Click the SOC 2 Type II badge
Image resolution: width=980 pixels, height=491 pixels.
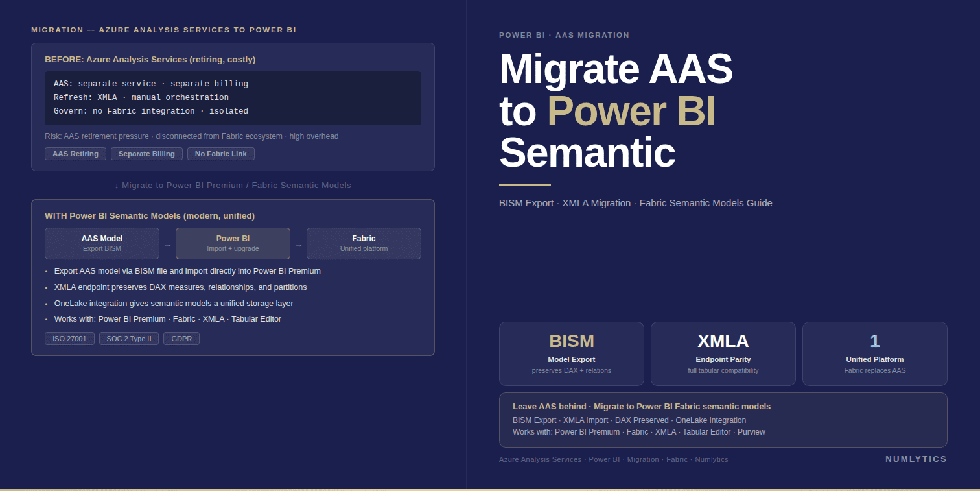(x=129, y=339)
